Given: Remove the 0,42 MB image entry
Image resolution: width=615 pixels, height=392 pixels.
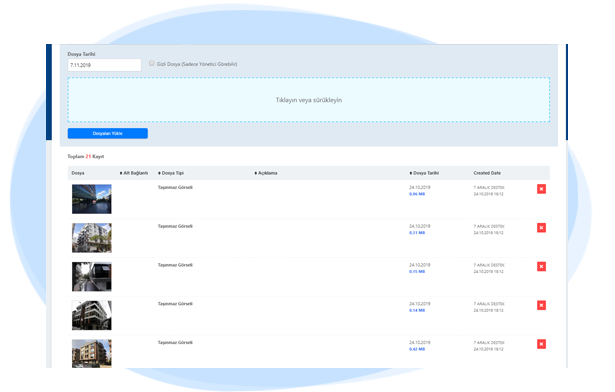Looking at the screenshot, I should pyautogui.click(x=541, y=344).
